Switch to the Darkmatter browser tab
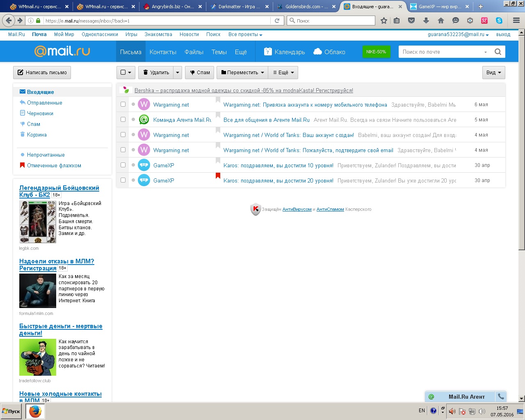The image size is (525, 420). click(x=240, y=7)
